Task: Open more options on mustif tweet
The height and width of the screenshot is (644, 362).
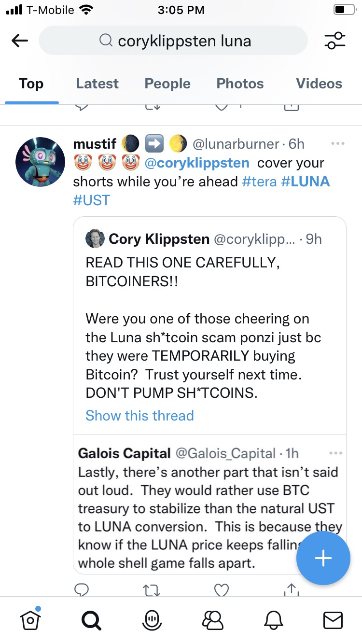Action: (338, 143)
